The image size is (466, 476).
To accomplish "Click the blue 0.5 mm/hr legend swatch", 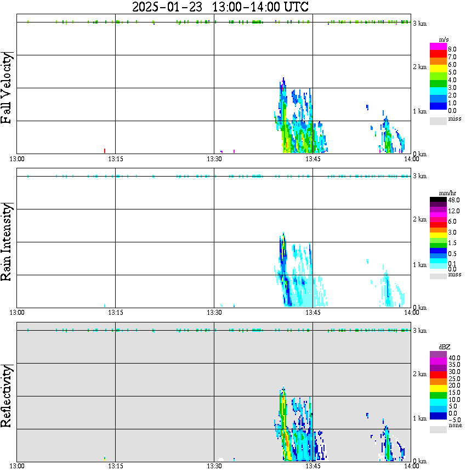I will (x=438, y=251).
